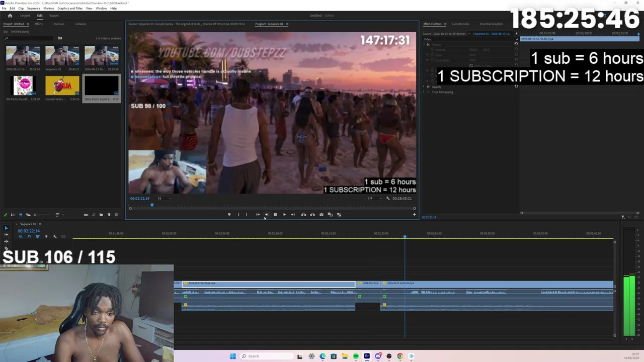
Task: Open the Program monitor button editor plus
Action: [414, 215]
